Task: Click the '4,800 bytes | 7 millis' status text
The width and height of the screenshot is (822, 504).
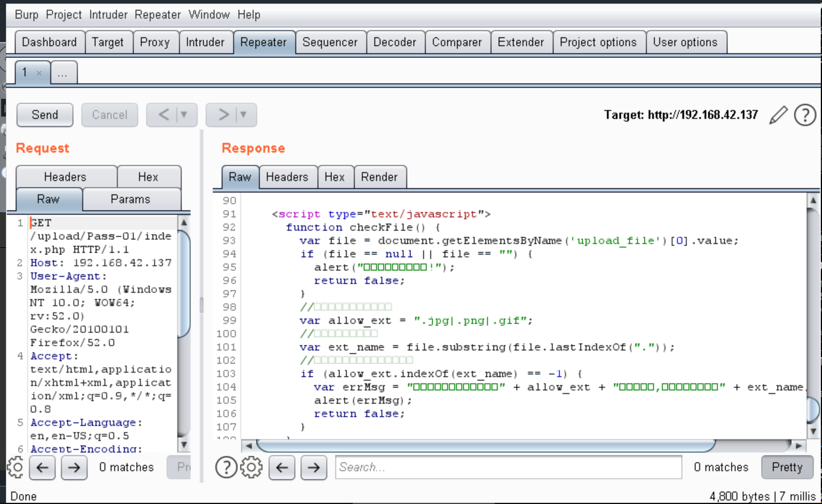Action: 762,496
